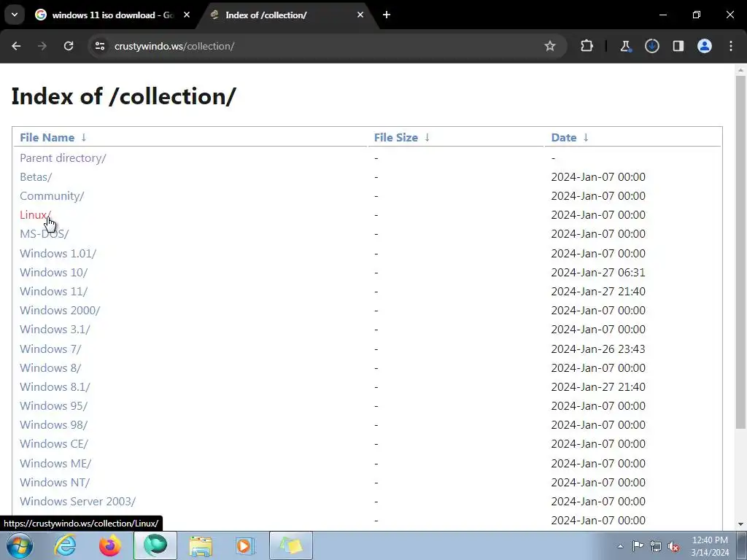
Task: Open the Community folder
Action: (x=52, y=196)
